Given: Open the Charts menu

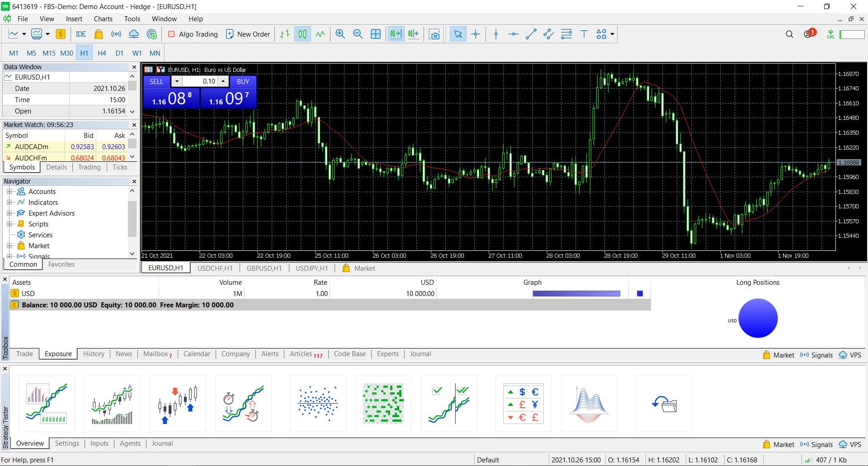Looking at the screenshot, I should pyautogui.click(x=103, y=19).
